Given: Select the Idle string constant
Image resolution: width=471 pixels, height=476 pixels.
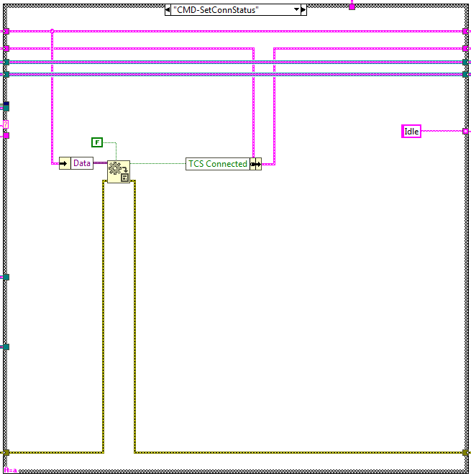Looking at the screenshot, I should (411, 132).
